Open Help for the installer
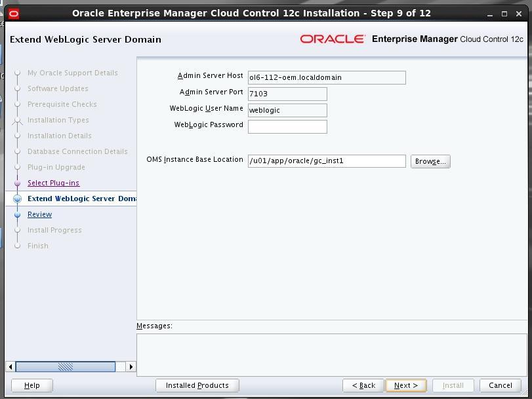 [x=32, y=385]
